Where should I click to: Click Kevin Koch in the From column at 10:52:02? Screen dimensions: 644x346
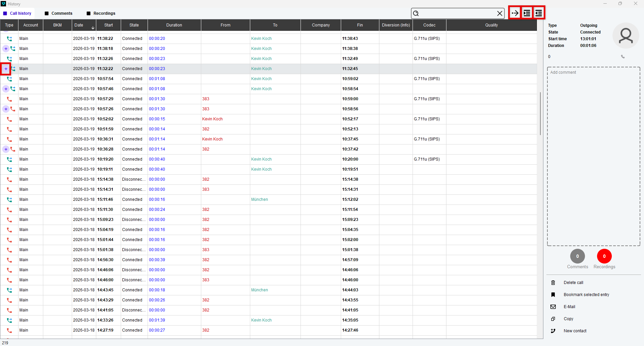click(x=212, y=119)
